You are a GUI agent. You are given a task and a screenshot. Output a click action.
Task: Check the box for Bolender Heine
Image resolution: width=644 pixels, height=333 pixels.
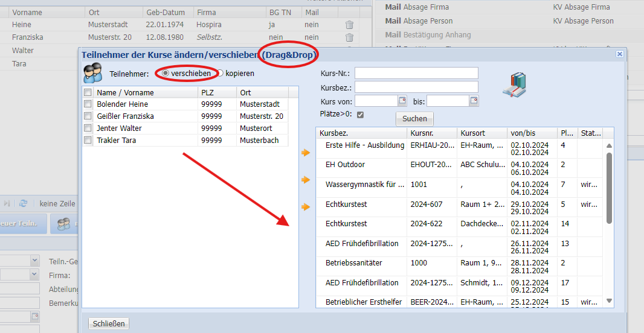pos(88,104)
